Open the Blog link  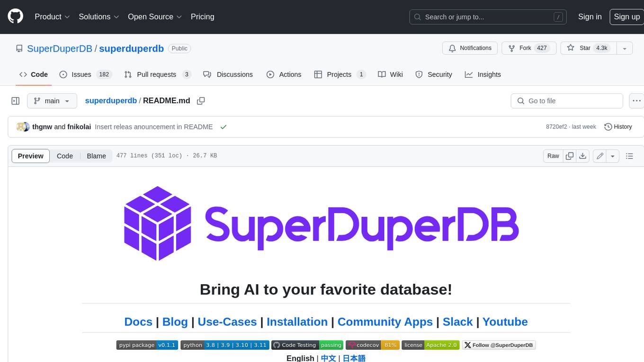click(175, 322)
